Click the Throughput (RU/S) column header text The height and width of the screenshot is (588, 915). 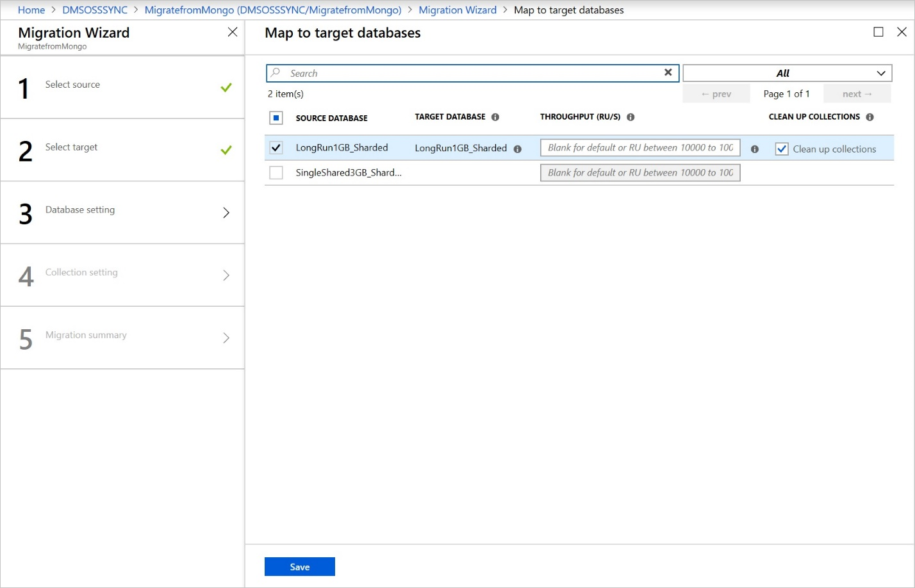coord(581,117)
